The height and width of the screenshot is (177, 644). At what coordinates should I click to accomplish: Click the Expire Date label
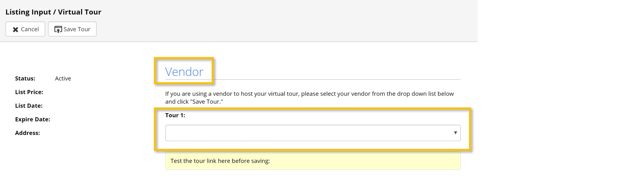coord(33,119)
